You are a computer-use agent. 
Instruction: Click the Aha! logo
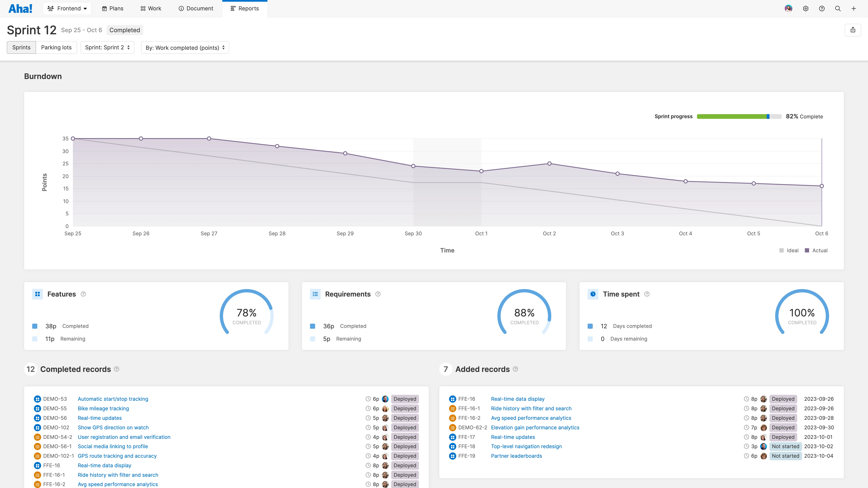pos(21,8)
